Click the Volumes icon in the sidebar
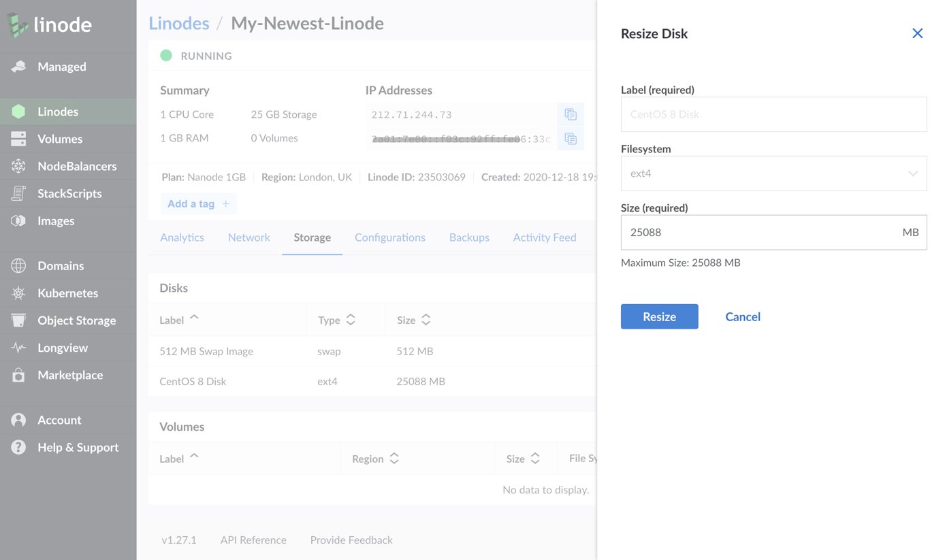This screenshot has width=945, height=560. point(18,139)
